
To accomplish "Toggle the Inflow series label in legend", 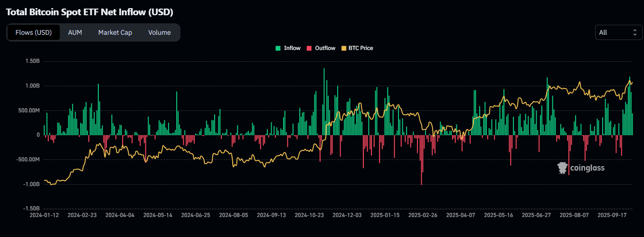I will (x=292, y=48).
